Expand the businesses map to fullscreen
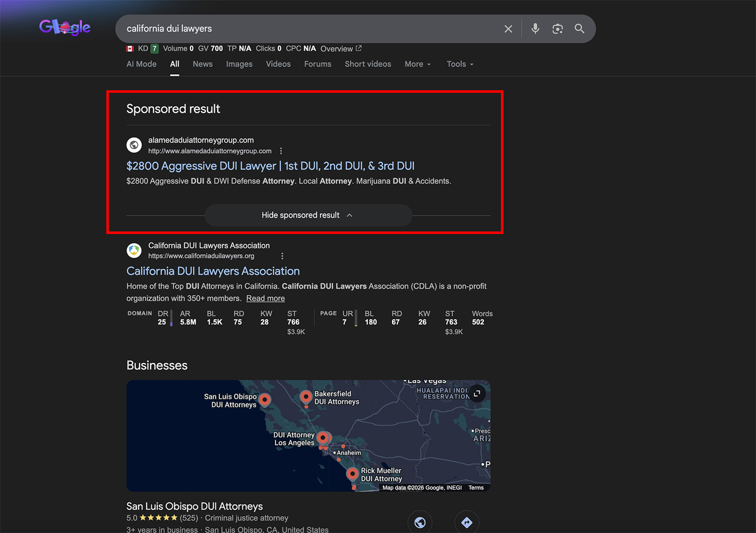Screen dimensions: 756x533 [477, 393]
